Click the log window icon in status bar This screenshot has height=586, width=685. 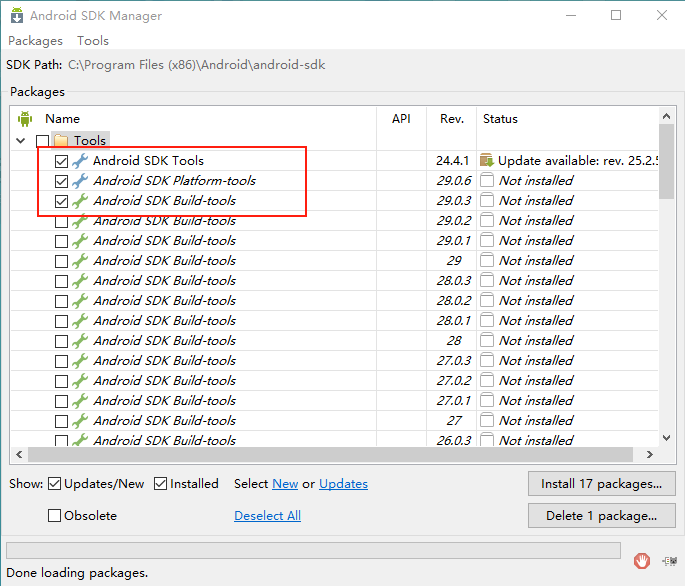[670, 561]
